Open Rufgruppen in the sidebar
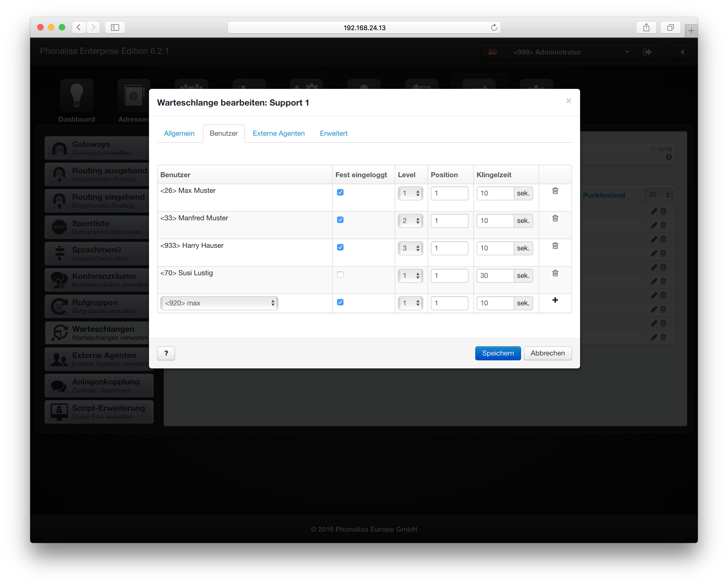728x586 pixels. (x=97, y=306)
